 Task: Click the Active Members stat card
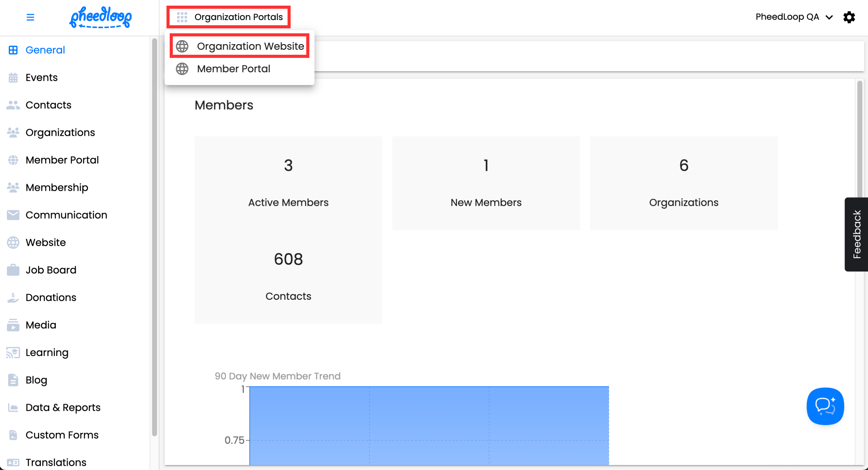tap(288, 183)
